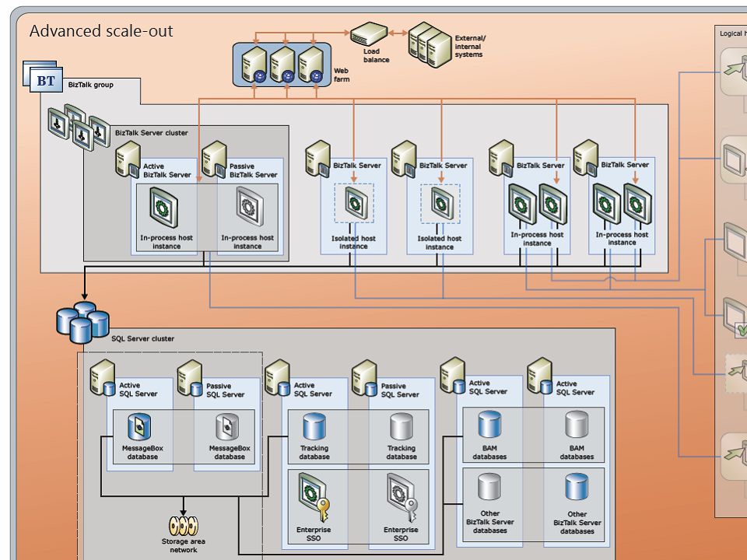
Task: Select the Load balance device icon
Action: tap(369, 33)
